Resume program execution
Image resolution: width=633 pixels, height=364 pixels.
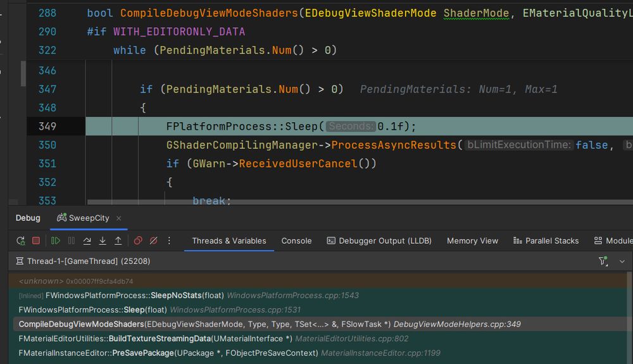click(56, 241)
